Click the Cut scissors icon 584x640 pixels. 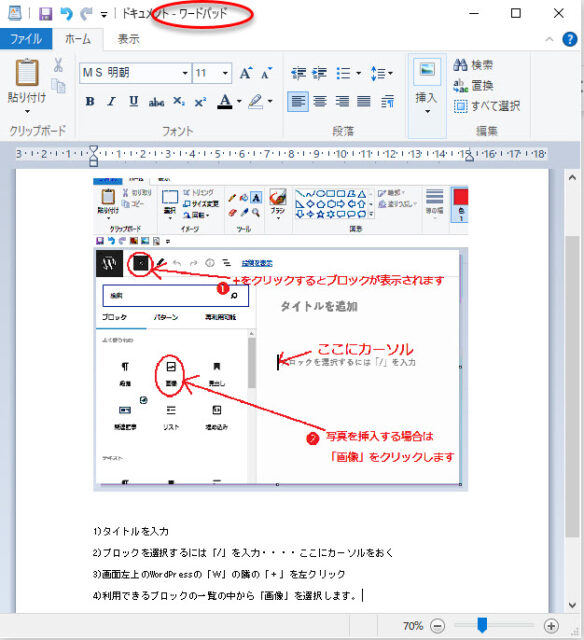[58, 65]
